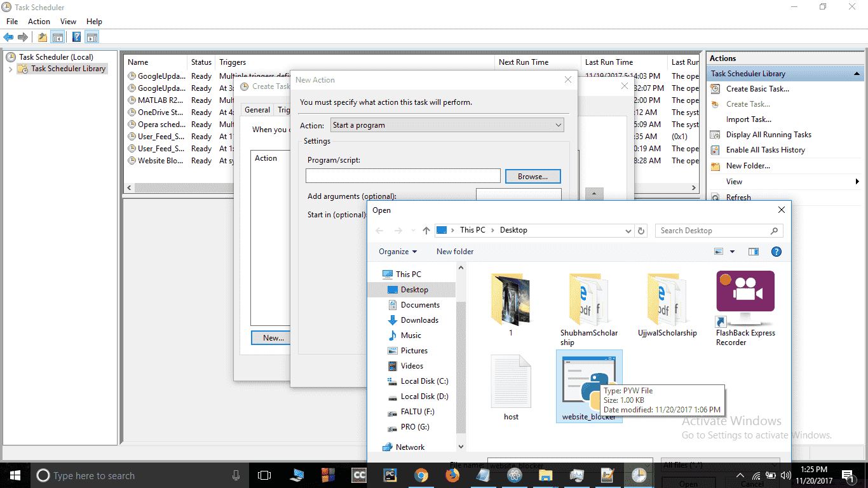Click This PC breadcrumb in address bar
This screenshot has width=868, height=488.
(x=472, y=230)
